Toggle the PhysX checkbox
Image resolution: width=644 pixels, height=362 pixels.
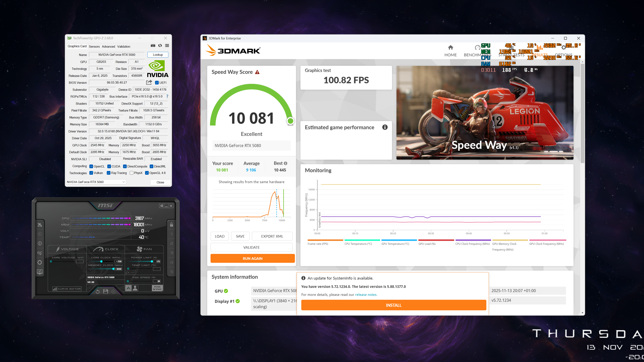click(x=132, y=173)
